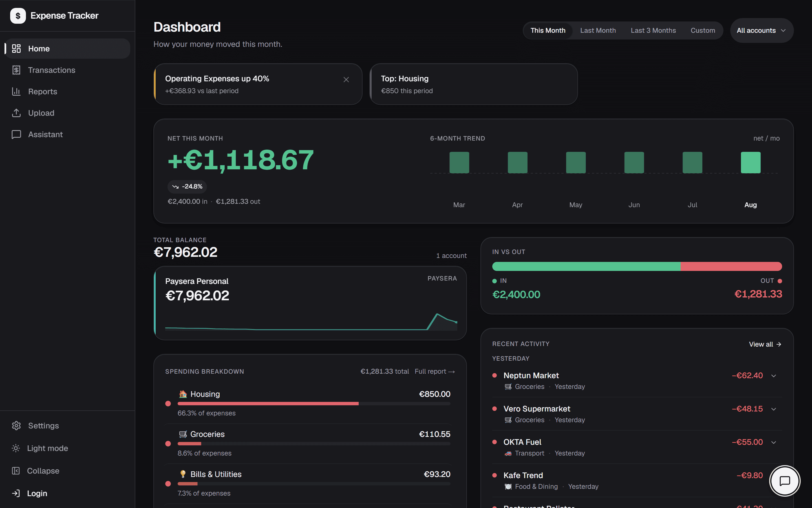
Task: Click the +€1,118.67 net this month figure
Action: pos(240,160)
